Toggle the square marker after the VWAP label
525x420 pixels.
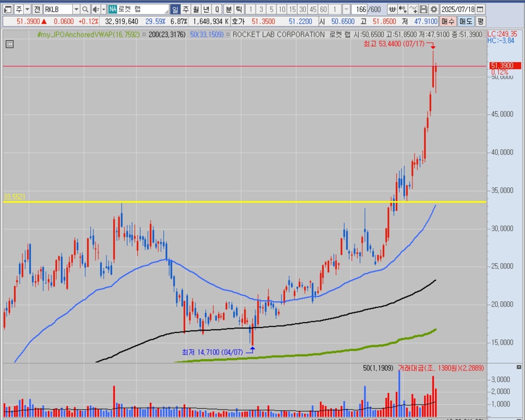click(x=144, y=35)
